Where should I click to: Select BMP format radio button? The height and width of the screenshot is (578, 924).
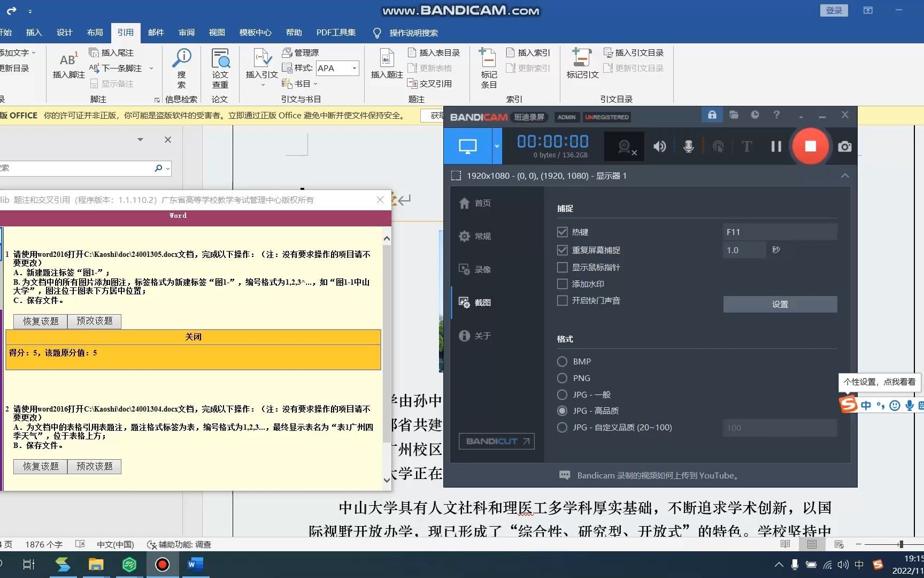pos(562,361)
